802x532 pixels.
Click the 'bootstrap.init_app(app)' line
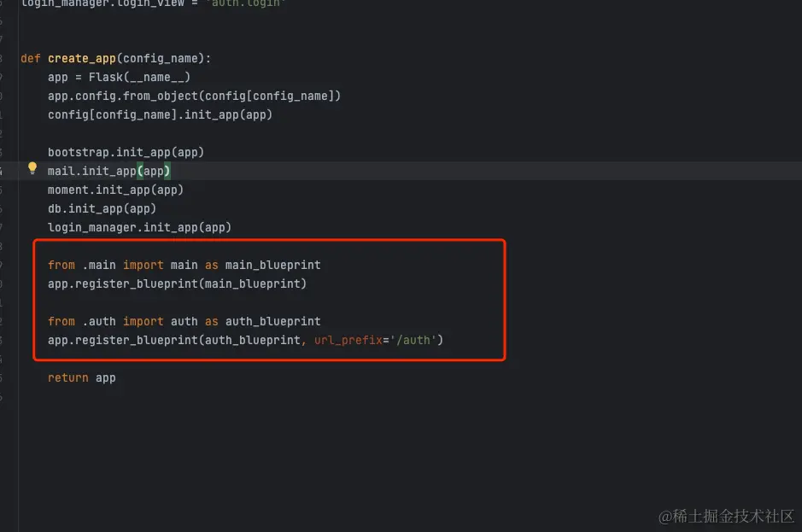pos(126,153)
